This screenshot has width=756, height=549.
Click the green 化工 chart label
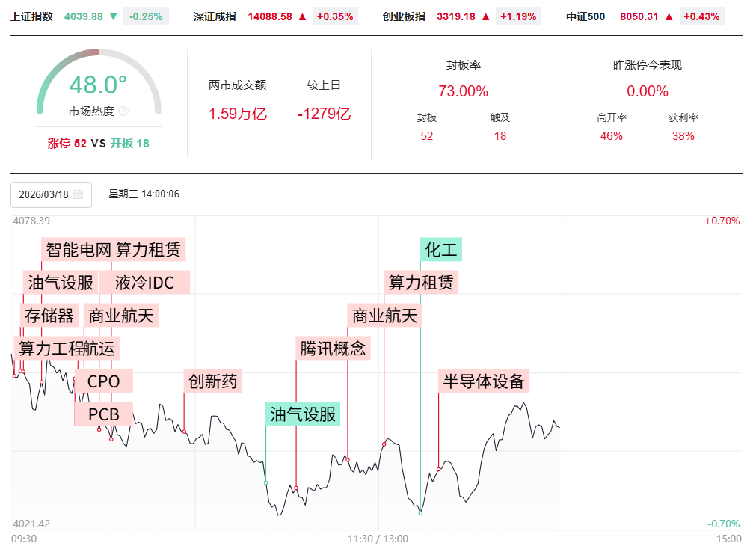click(x=441, y=249)
